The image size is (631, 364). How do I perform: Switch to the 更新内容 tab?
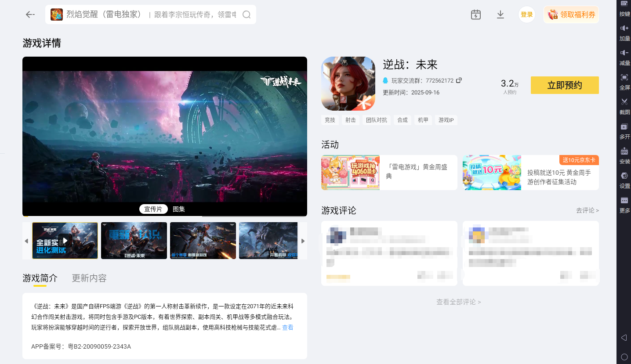point(88,278)
